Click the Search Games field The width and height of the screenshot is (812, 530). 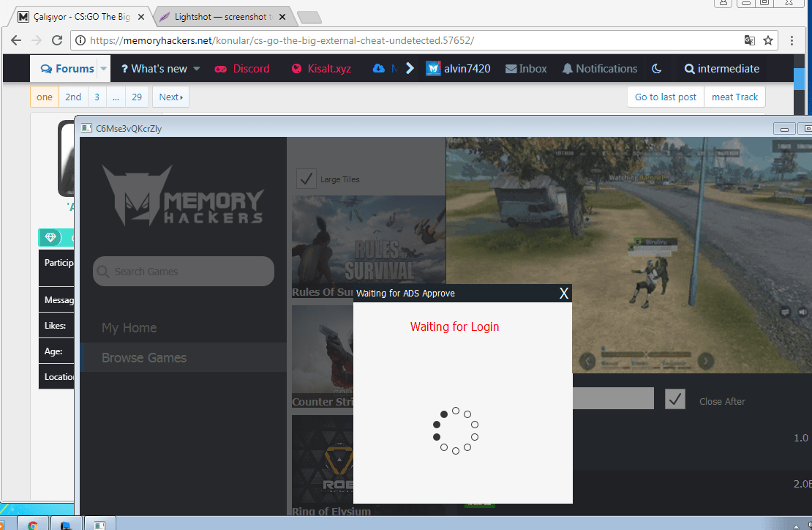[x=184, y=271]
